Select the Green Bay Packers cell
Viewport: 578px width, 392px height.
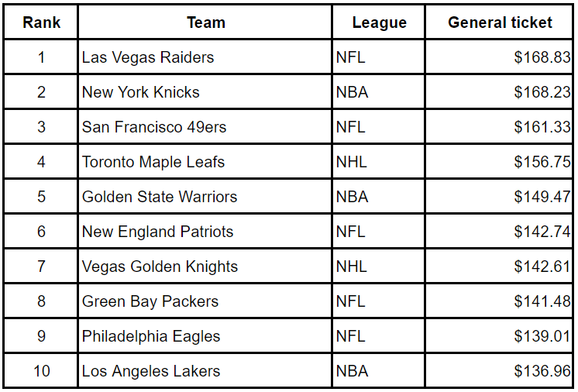[150, 301]
